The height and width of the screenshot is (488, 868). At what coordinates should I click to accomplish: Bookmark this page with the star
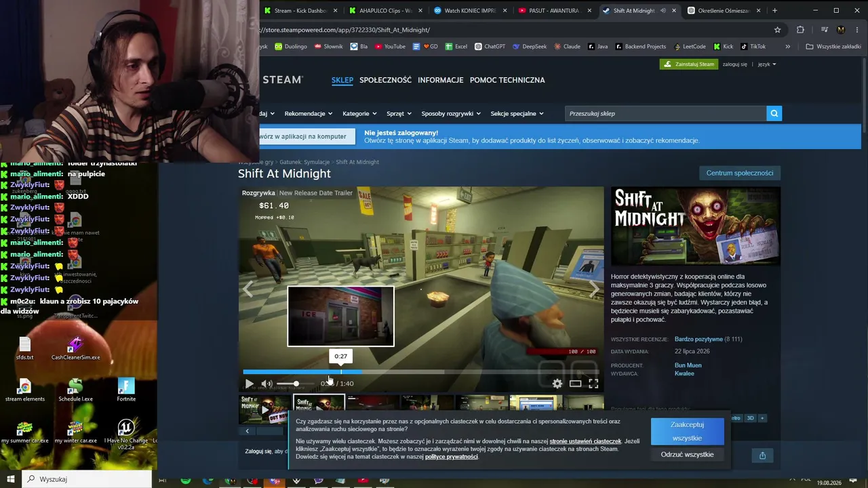[778, 30]
